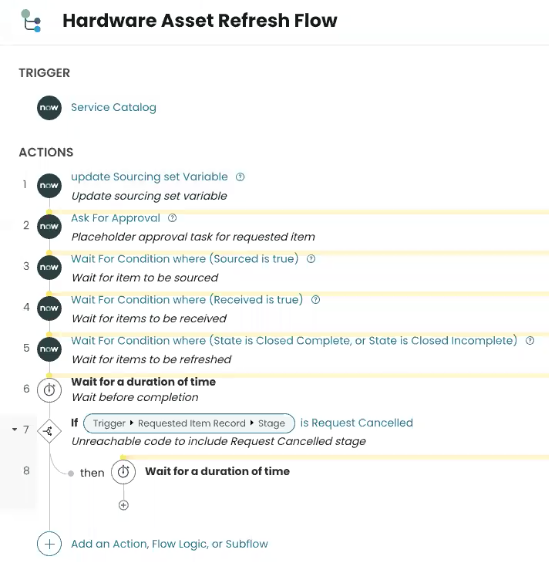Viewport: 549px width, 562px height.
Task: Click the info icon after Sourced is true
Action: click(311, 259)
